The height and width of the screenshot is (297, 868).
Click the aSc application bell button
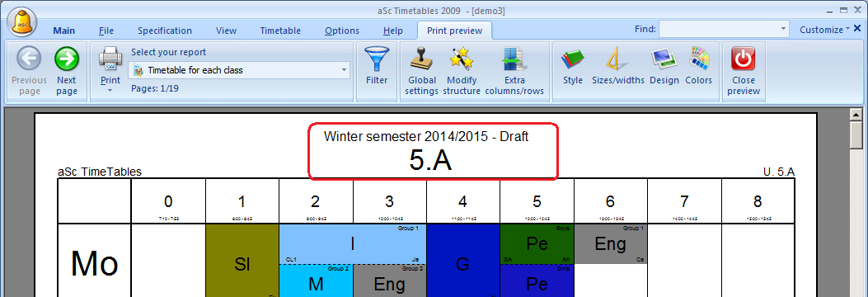click(x=22, y=22)
